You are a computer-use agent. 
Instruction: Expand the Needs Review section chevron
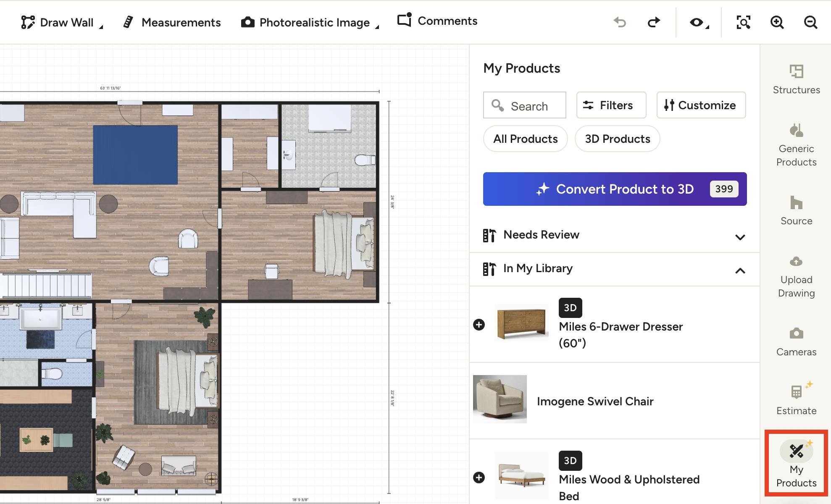740,237
